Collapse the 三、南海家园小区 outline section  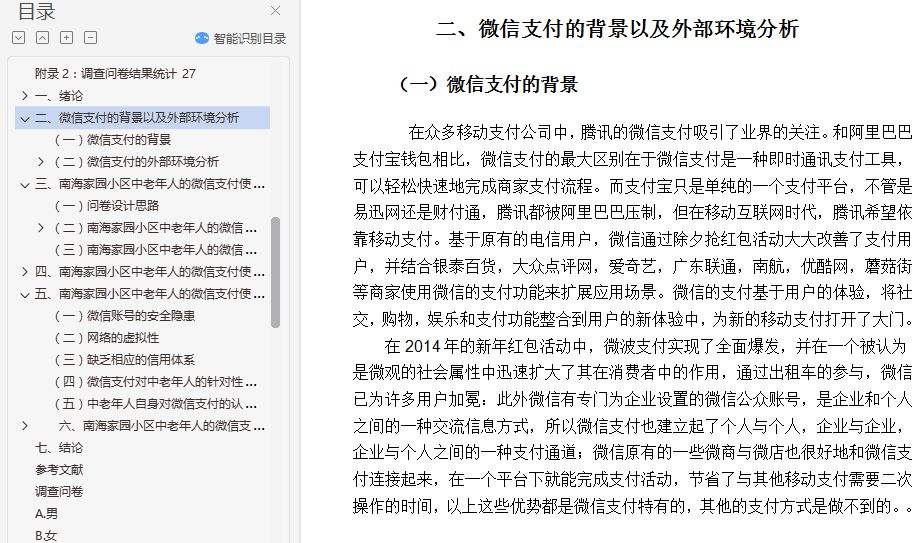(24, 184)
